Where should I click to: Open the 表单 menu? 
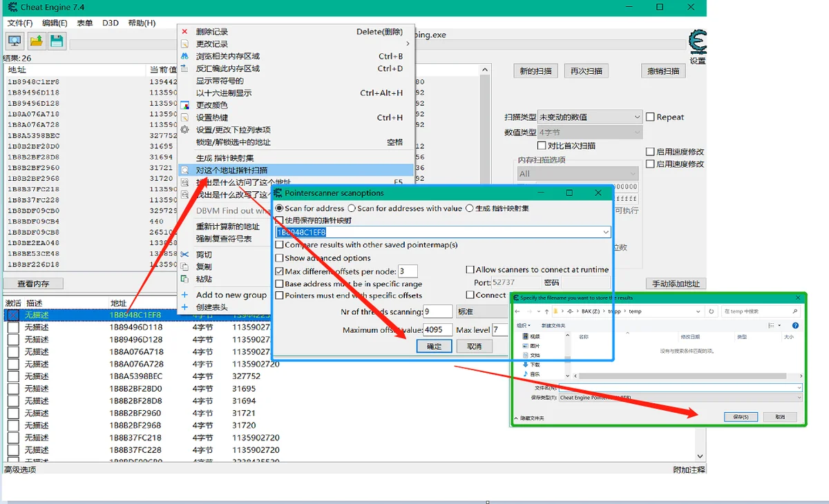coord(84,23)
